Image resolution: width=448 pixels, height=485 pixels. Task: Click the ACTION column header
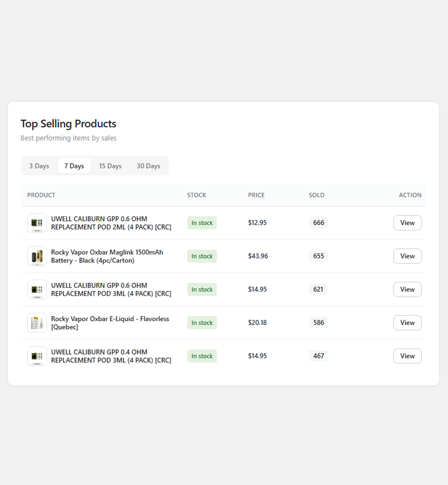[x=410, y=195]
